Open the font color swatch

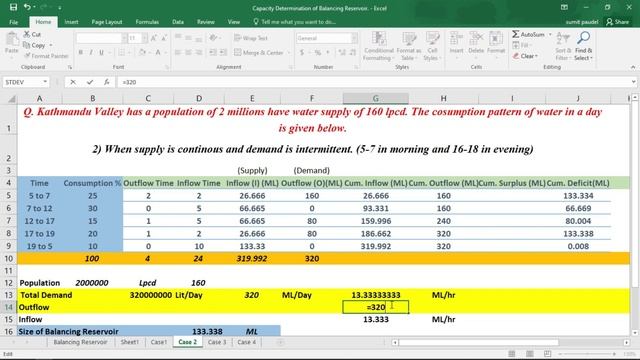[x=158, y=52]
